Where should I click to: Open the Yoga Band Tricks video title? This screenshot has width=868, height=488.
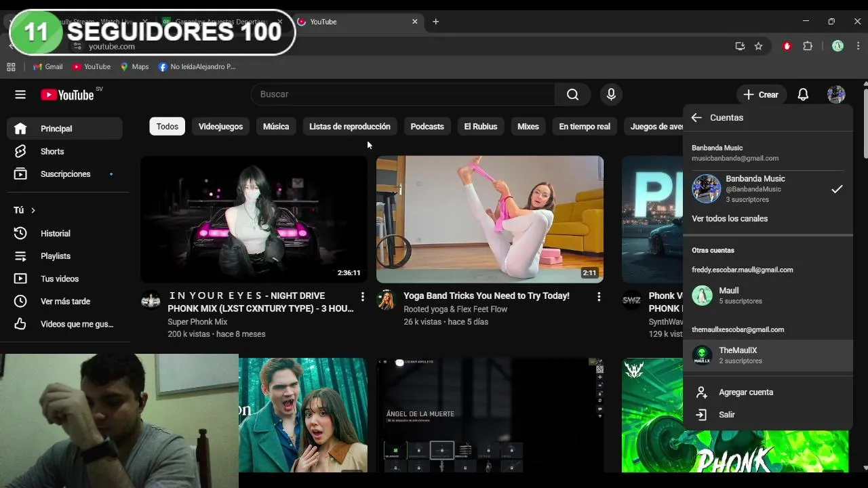click(486, 296)
